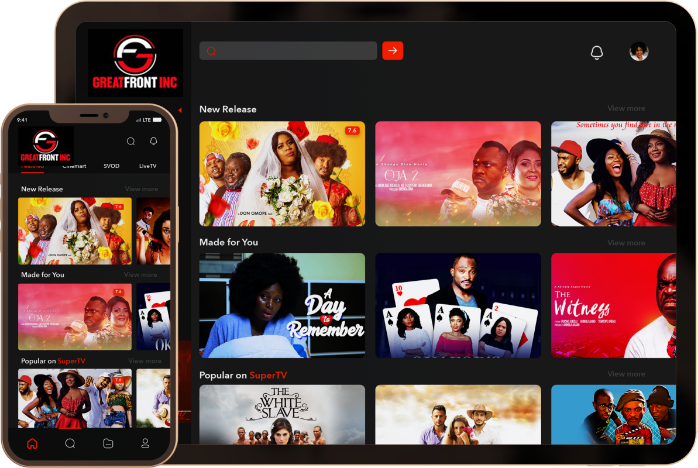
Task: Select the red underlined Featured tab on phone
Action: [x=32, y=167]
